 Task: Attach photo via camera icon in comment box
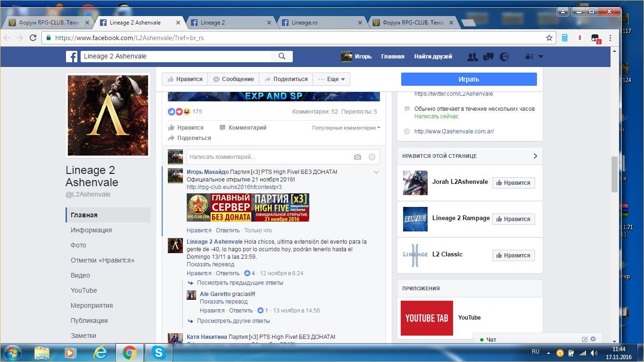click(x=358, y=157)
